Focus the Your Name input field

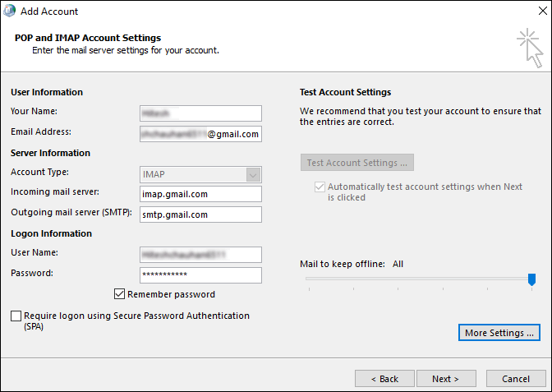tap(200, 113)
